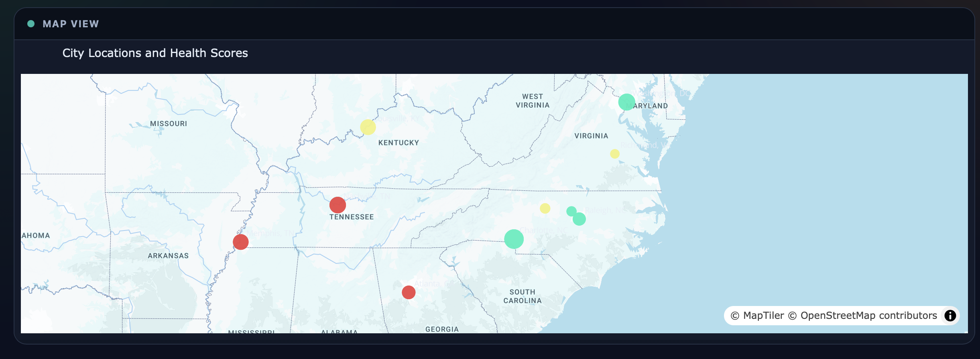Click the Charlotte NC large green marker
The height and width of the screenshot is (359, 980).
pos(514,239)
